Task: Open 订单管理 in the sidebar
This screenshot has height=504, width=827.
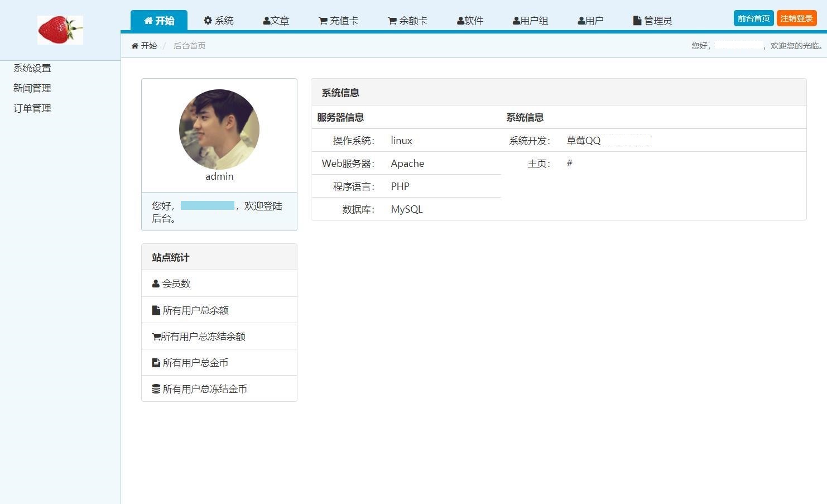Action: (32, 108)
